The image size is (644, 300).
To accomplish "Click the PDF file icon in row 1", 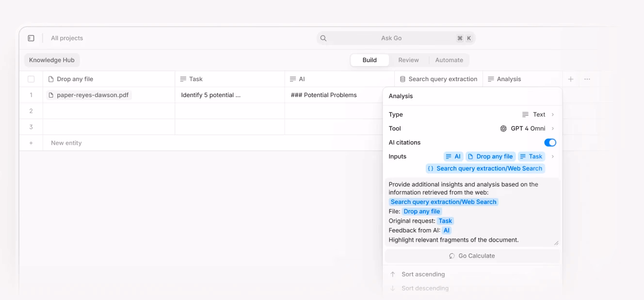I will coord(52,95).
